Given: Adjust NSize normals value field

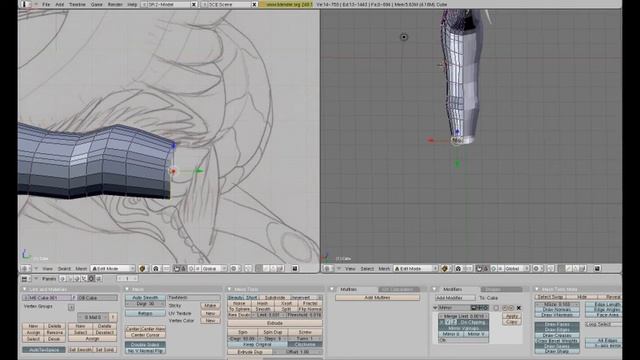Looking at the screenshot, I should click(x=557, y=304).
